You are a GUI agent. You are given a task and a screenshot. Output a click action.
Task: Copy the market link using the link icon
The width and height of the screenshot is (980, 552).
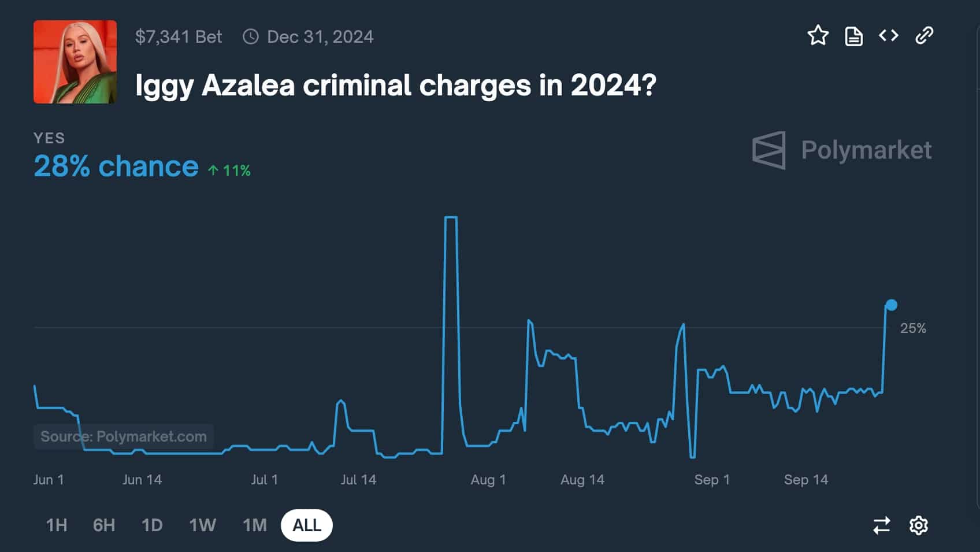(923, 35)
